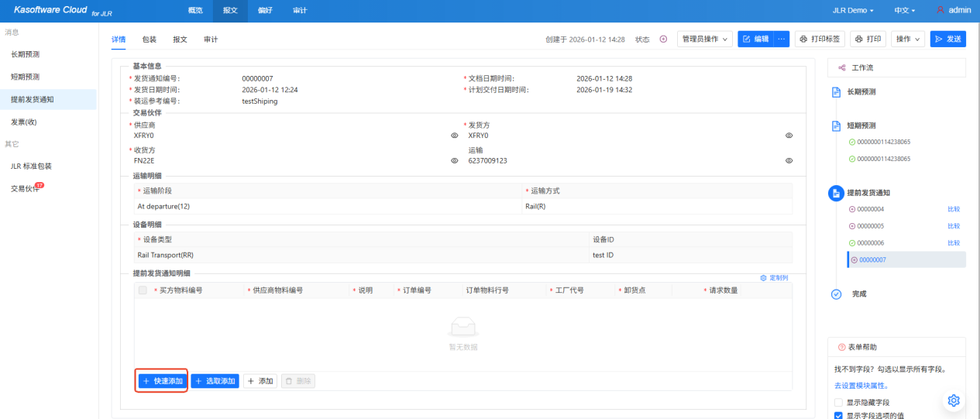Expand the 操作 dropdown menu

click(908, 39)
